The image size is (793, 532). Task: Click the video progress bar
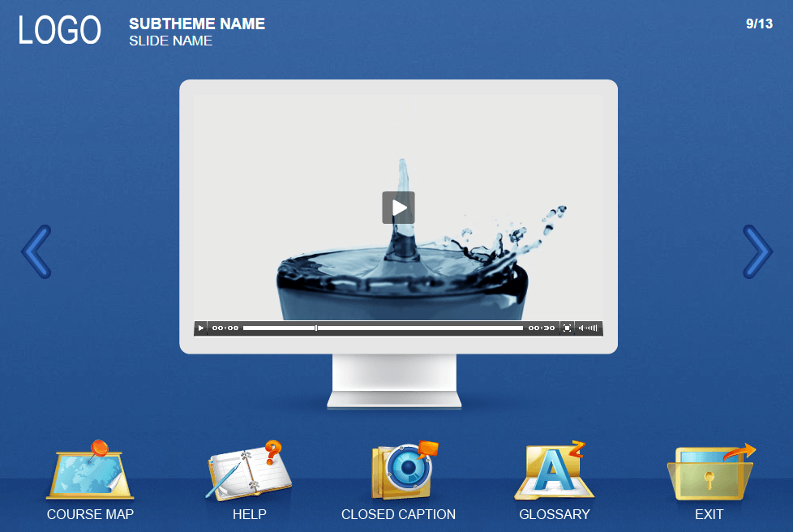tap(383, 328)
